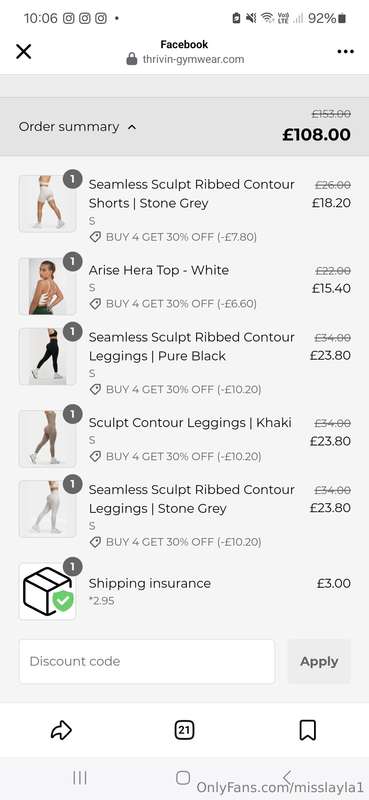
Task: Tap the Android home button
Action: 183,778
